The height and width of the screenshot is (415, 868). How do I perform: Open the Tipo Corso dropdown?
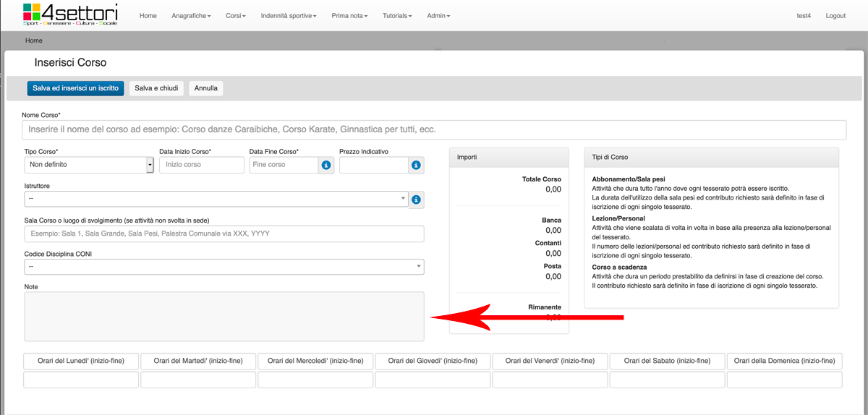tap(89, 165)
